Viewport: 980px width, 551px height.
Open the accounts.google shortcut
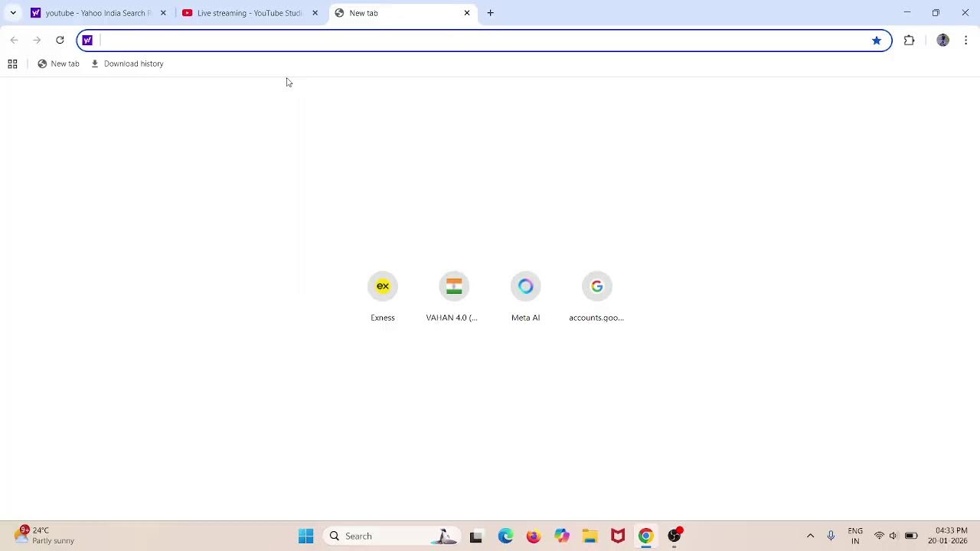click(x=596, y=297)
